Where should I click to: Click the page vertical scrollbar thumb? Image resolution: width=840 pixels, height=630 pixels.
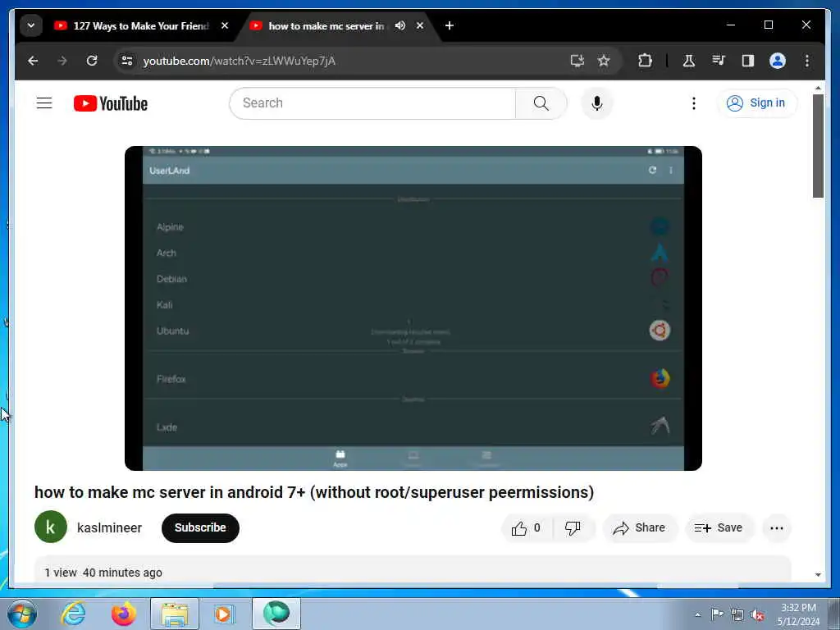(x=818, y=146)
